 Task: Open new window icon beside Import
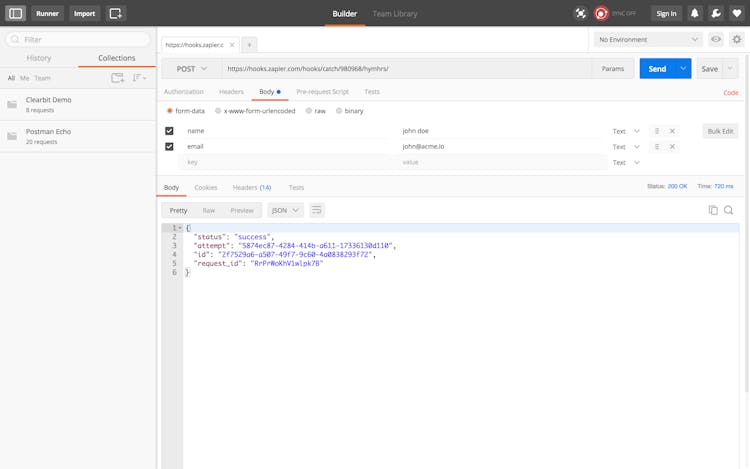click(x=116, y=13)
